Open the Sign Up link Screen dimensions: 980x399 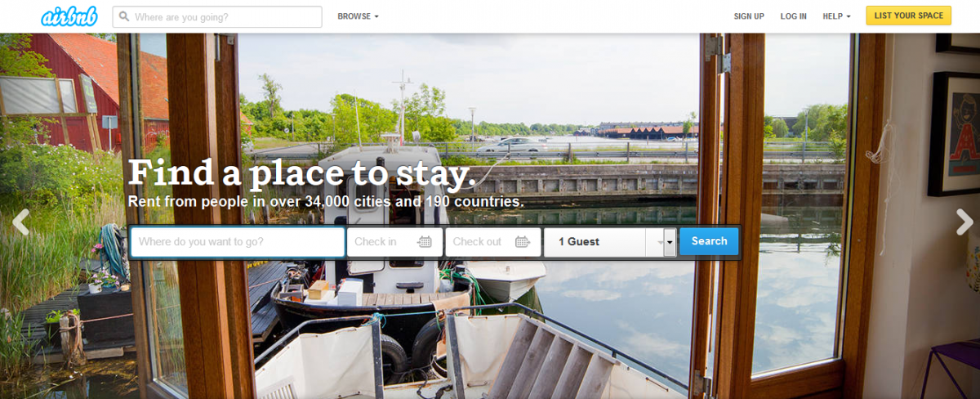pos(749,16)
